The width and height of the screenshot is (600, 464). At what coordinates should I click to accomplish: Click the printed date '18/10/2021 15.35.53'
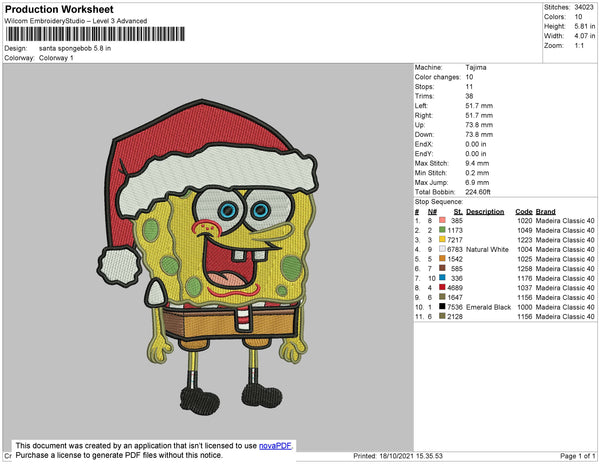click(411, 456)
